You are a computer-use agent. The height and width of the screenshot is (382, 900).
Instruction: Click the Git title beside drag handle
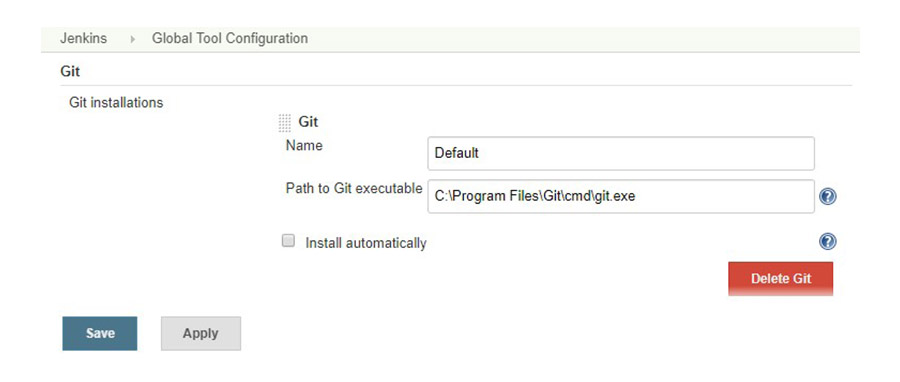pyautogui.click(x=308, y=122)
